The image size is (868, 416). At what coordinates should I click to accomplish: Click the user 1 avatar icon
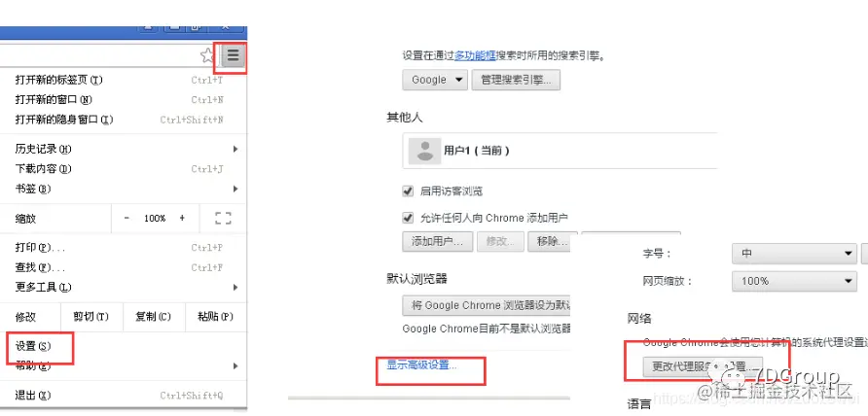[424, 151]
